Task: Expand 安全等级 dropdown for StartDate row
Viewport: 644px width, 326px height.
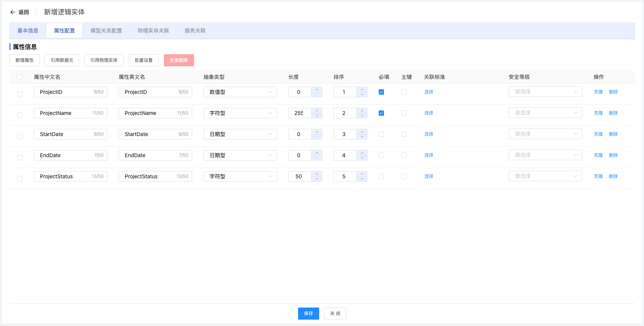Action: [x=545, y=134]
